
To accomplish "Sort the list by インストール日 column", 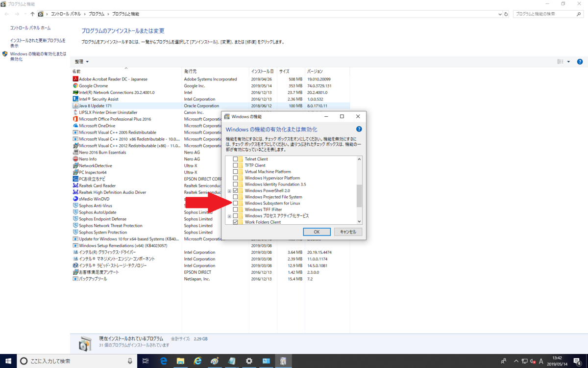I will pos(263,72).
